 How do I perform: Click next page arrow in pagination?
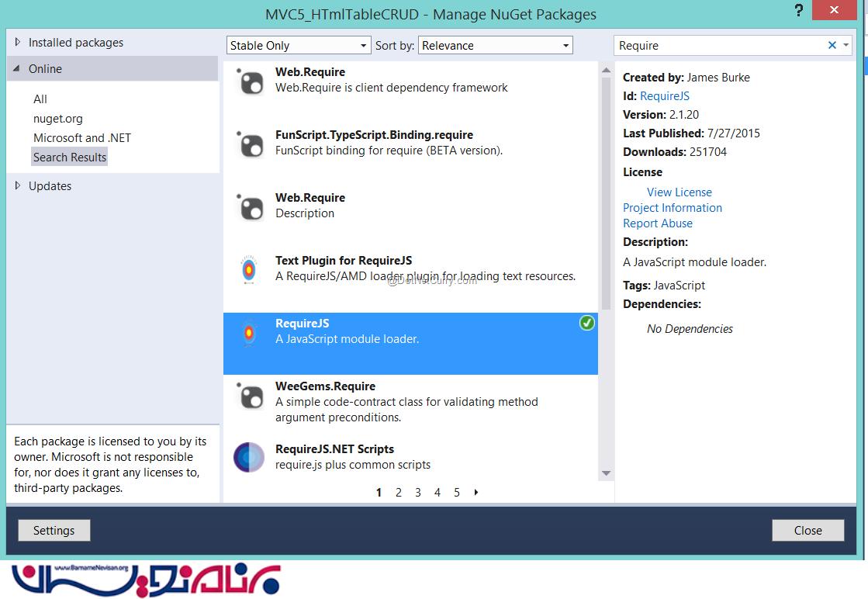[x=475, y=493]
